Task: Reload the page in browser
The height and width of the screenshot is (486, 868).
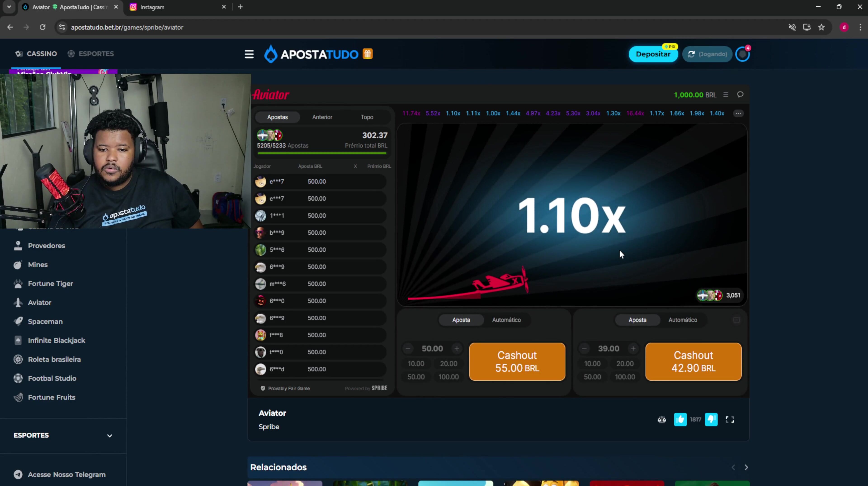Action: pos(42,27)
